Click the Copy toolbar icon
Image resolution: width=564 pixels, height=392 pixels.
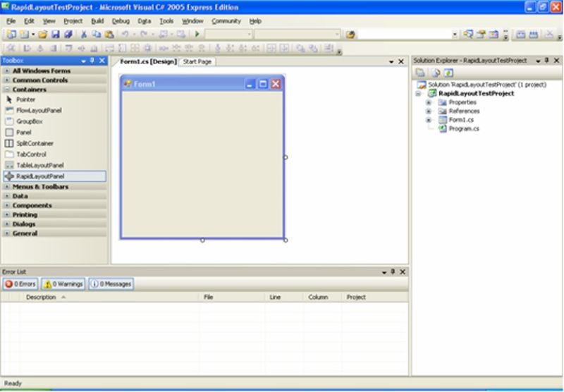tap(96, 34)
